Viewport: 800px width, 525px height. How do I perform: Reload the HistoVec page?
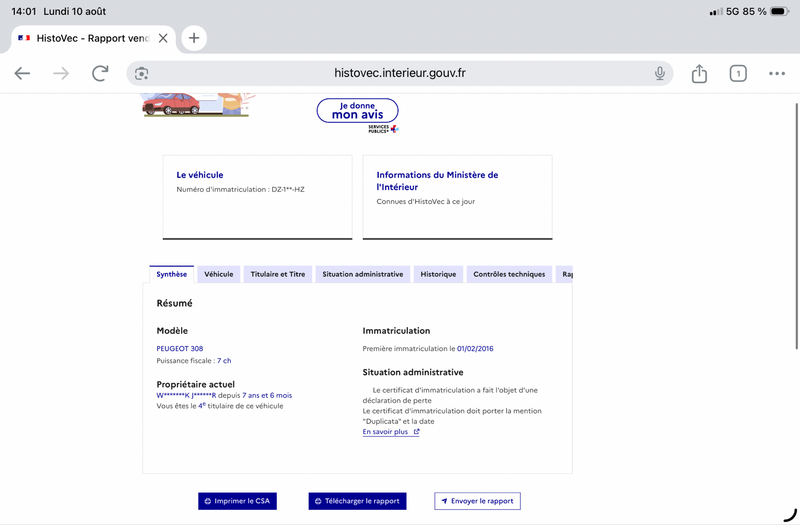click(100, 73)
